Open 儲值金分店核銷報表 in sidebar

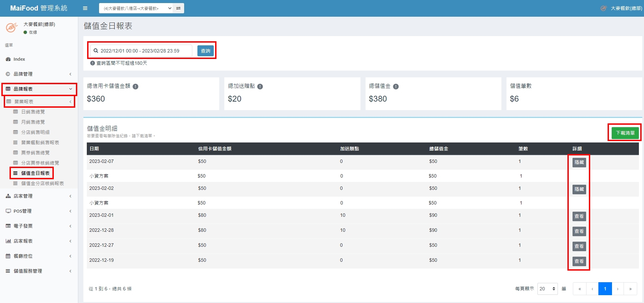pos(42,183)
